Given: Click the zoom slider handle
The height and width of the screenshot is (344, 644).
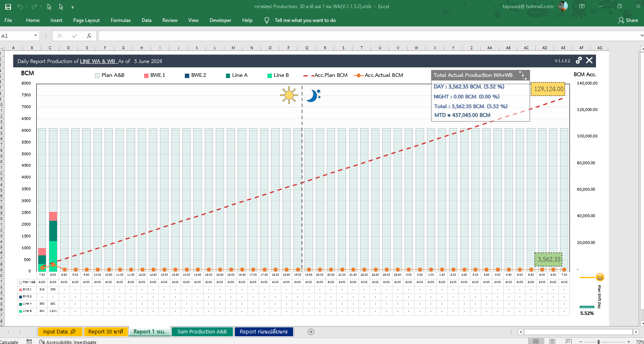Looking at the screenshot, I should 598,342.
